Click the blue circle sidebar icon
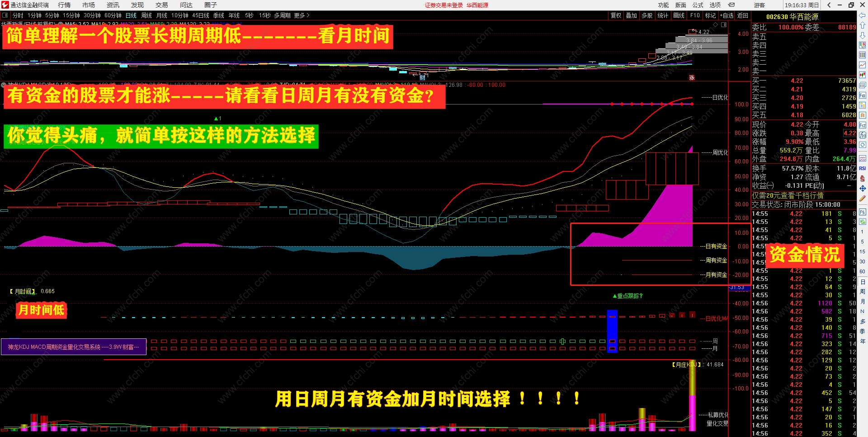 pyautogui.click(x=863, y=145)
